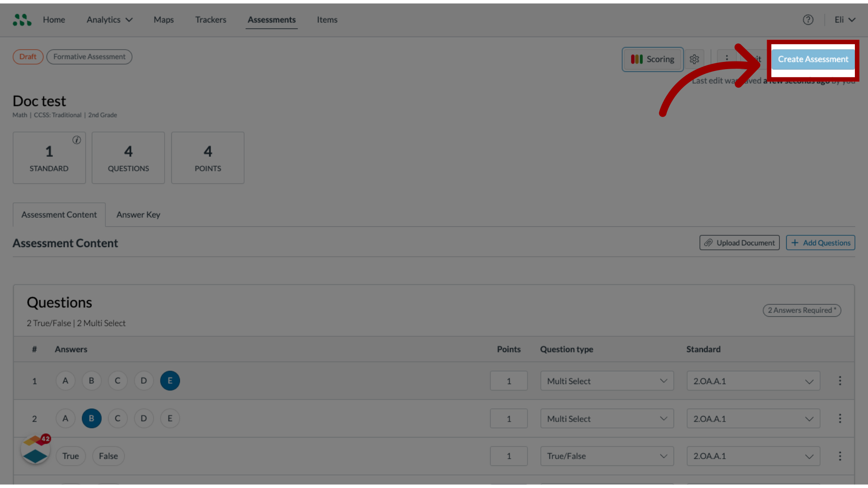Open question 3 True/False type dropdown
Screen dimensions: 868x488
coord(607,456)
